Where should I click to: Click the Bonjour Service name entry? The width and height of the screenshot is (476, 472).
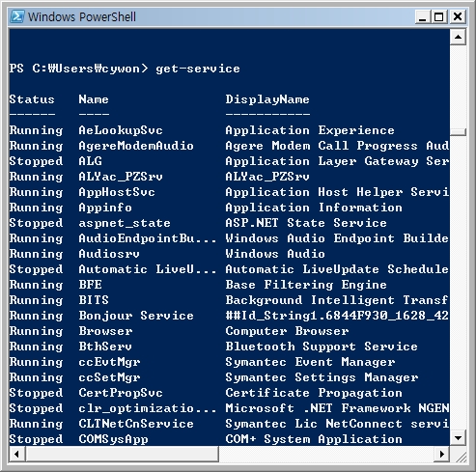point(136,316)
